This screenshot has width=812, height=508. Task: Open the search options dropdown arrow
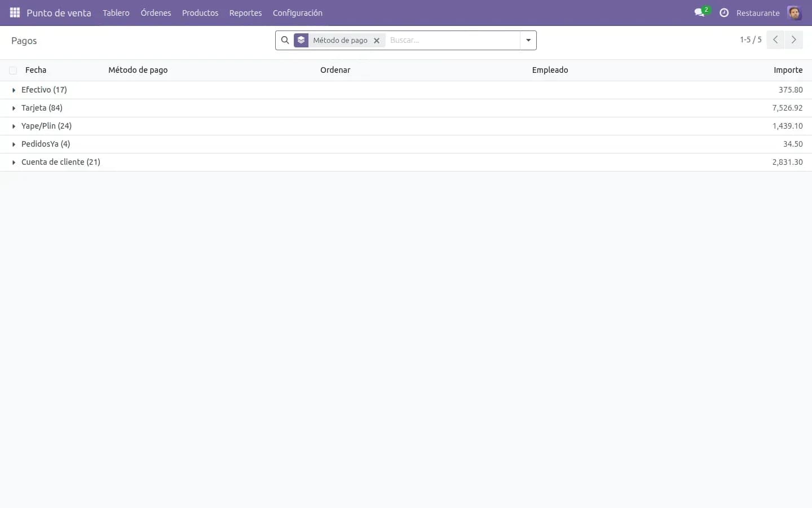click(x=528, y=40)
